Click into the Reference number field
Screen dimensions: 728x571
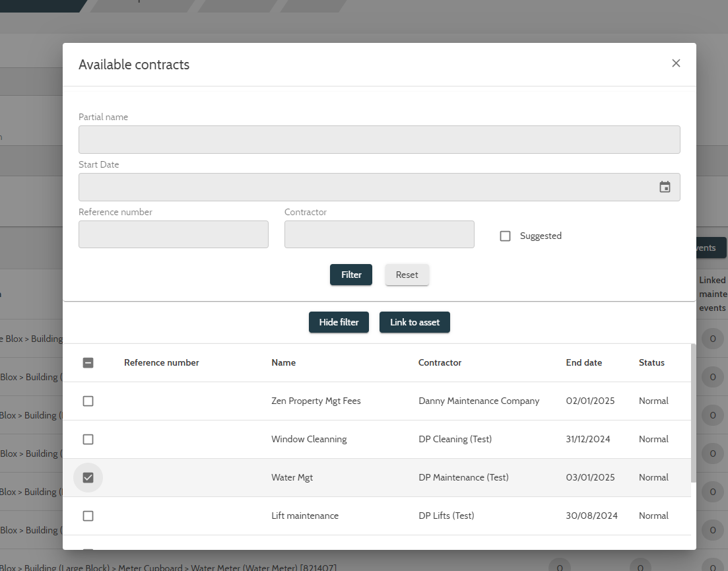(x=173, y=234)
